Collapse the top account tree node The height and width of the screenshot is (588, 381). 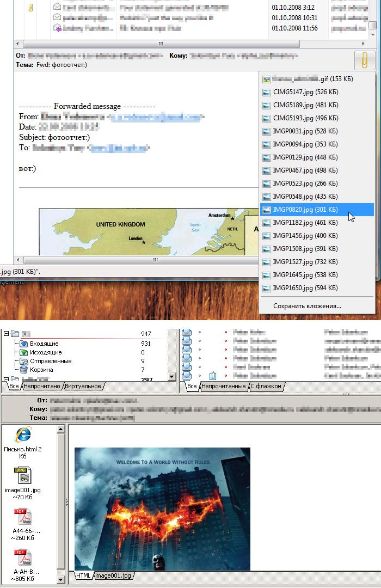(x=7, y=334)
